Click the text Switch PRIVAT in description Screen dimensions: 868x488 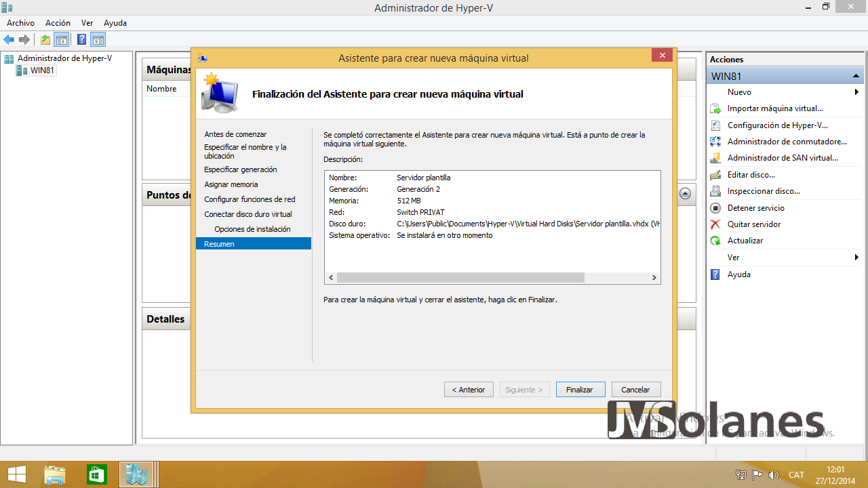[x=420, y=212]
